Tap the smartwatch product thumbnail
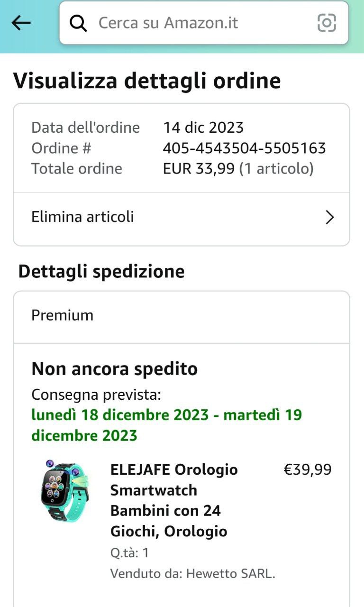This screenshot has width=364, height=607. (65, 490)
